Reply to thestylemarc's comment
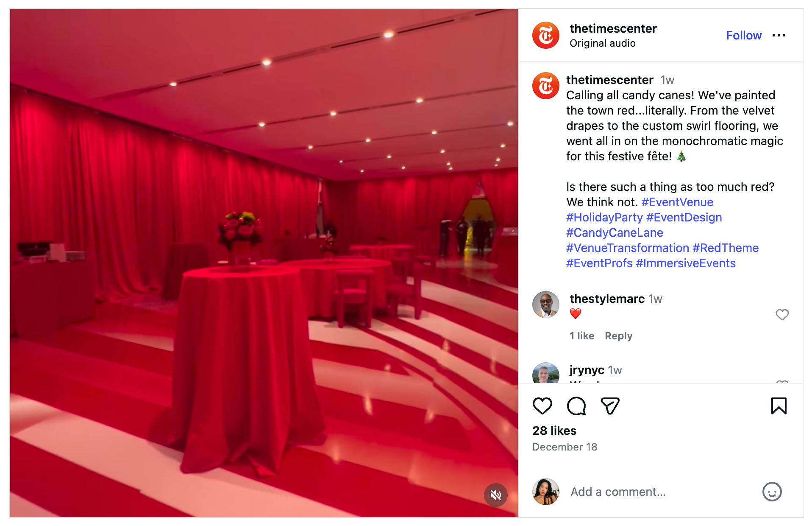The width and height of the screenshot is (812, 526). tap(618, 336)
